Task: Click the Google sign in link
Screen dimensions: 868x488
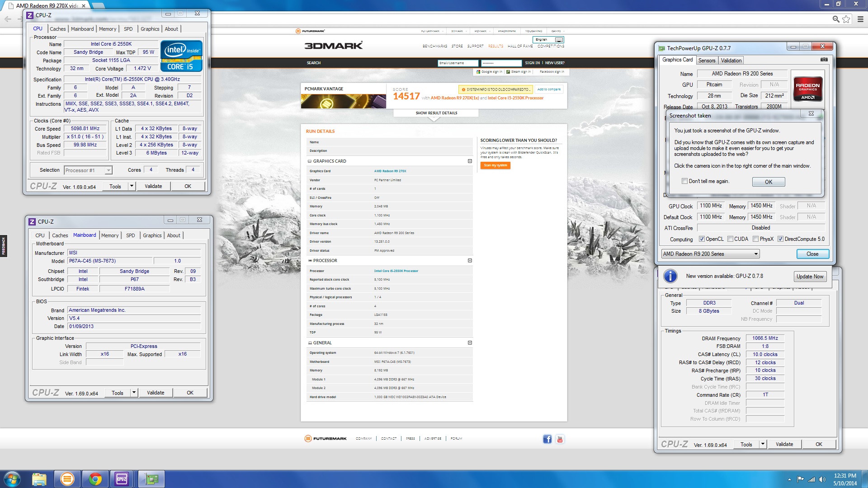Action: (x=489, y=72)
